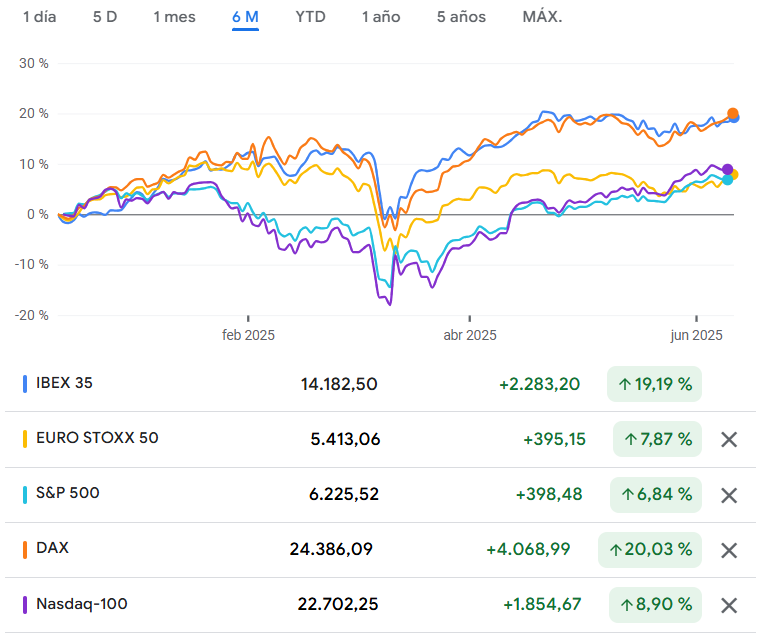Click the up-arrow badge showing 20,03 %
774x640 pixels.
[x=650, y=549]
